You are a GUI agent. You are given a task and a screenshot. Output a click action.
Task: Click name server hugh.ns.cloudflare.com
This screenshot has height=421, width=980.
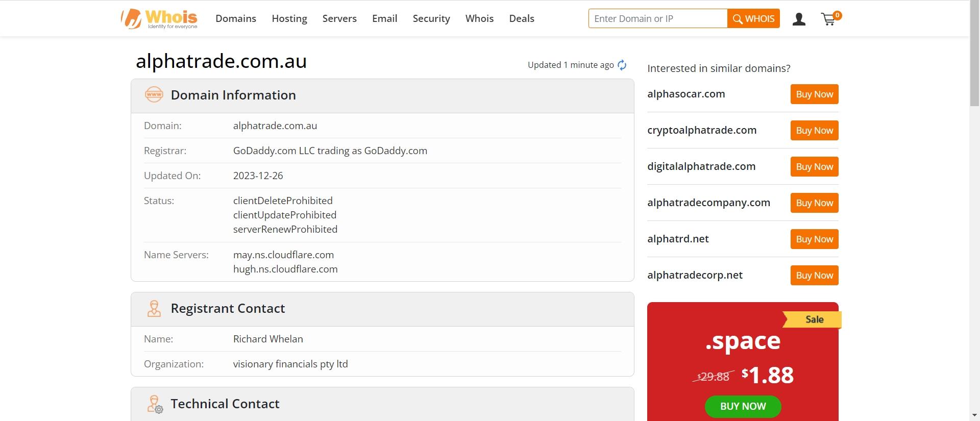coord(285,269)
